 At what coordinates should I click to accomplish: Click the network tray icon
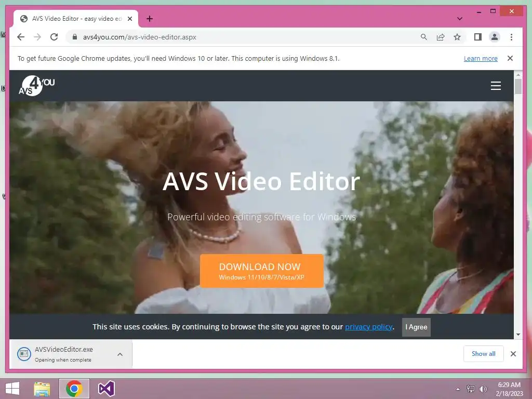coord(471,389)
